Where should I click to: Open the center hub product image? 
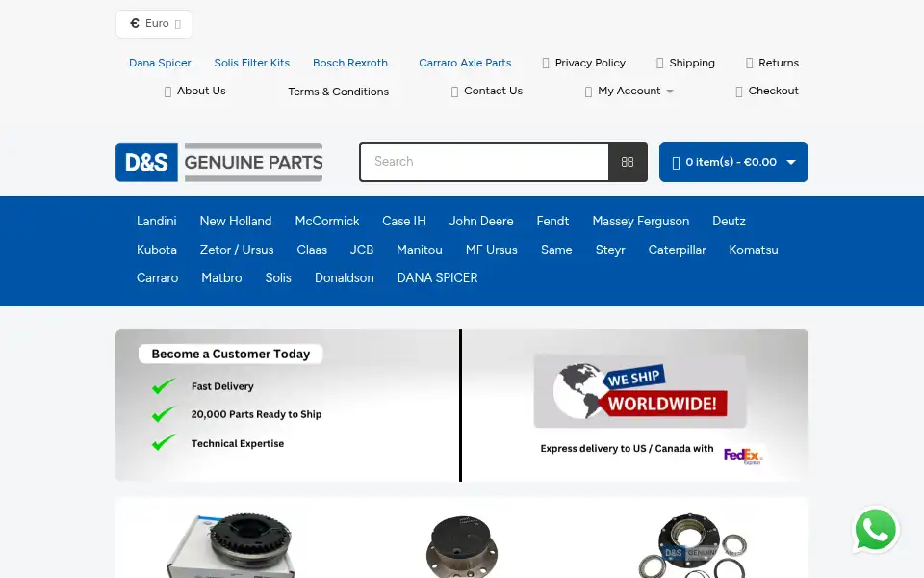click(462, 547)
